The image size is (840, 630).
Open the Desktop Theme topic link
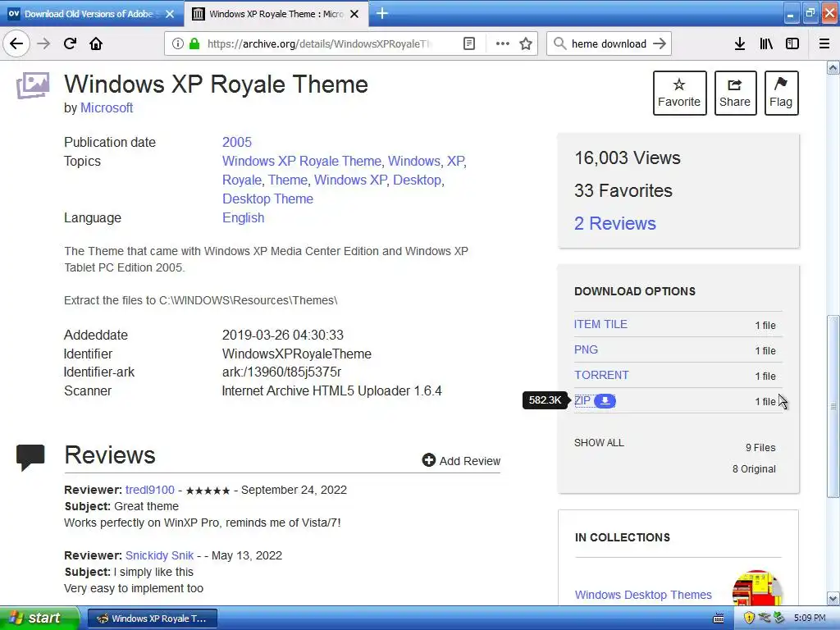(268, 199)
